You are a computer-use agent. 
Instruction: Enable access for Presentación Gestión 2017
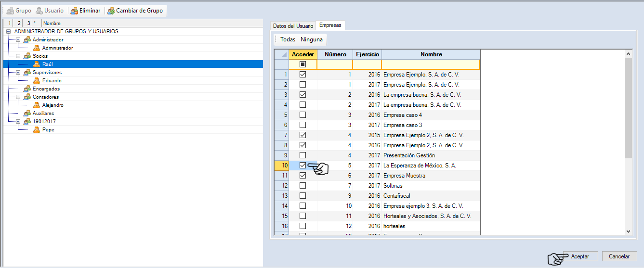(x=302, y=155)
